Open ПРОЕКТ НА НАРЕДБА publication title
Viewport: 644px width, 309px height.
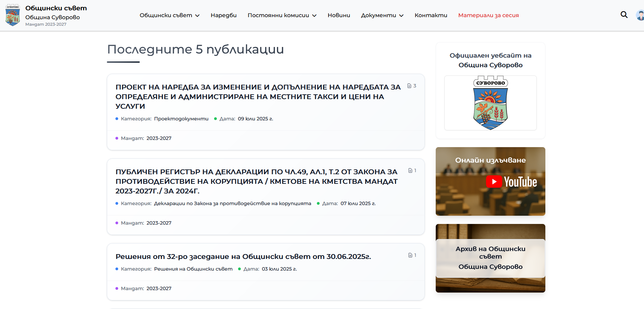click(258, 97)
